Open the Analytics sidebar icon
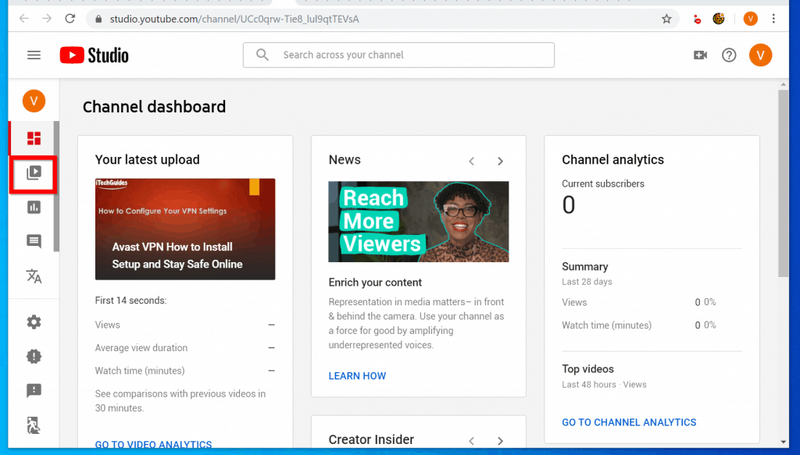 tap(34, 207)
